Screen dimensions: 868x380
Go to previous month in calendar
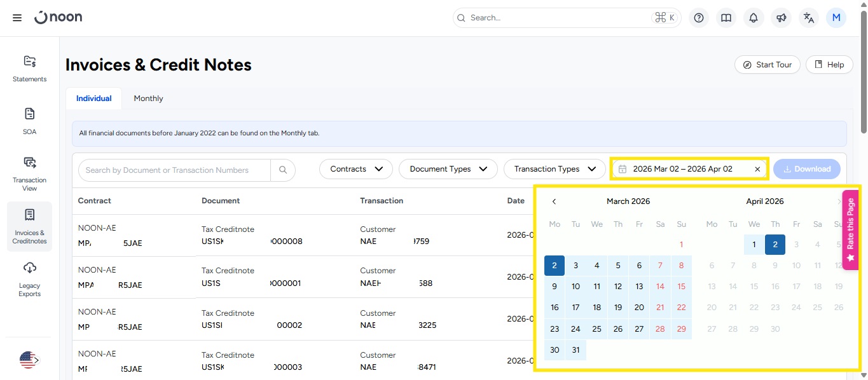(554, 201)
